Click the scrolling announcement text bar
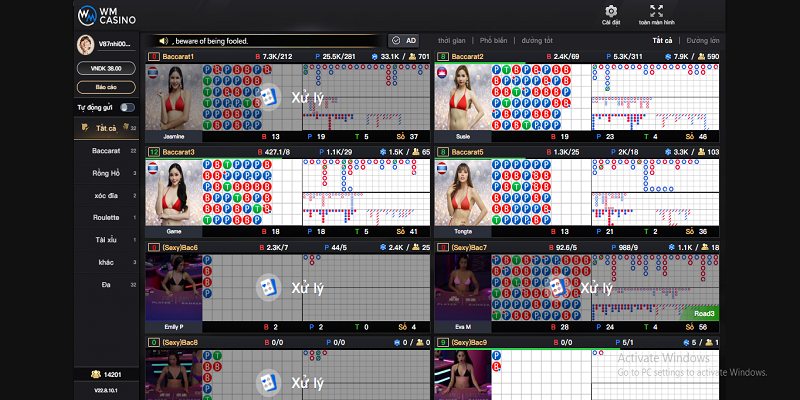 pos(265,41)
